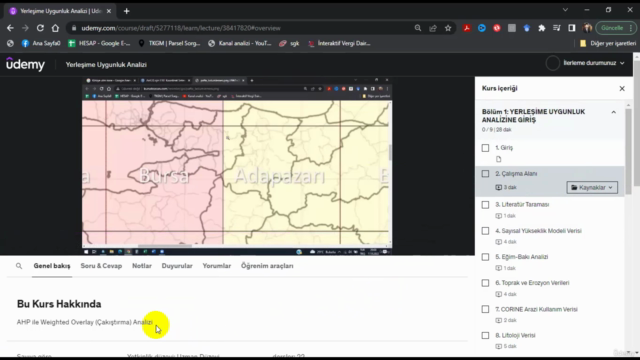The image size is (640, 360).
Task: Click the zoom magnifier icon in address bar
Action: [x=418, y=28]
